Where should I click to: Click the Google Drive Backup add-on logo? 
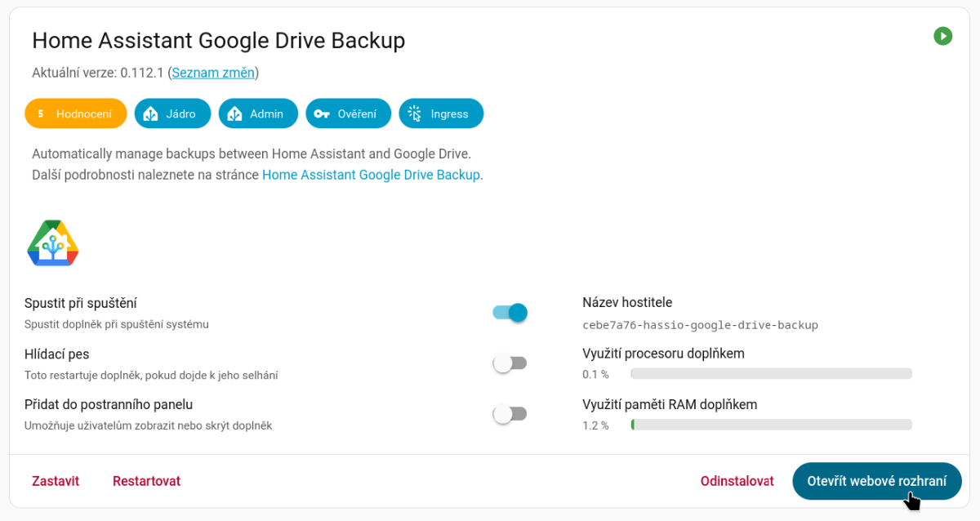click(x=52, y=242)
